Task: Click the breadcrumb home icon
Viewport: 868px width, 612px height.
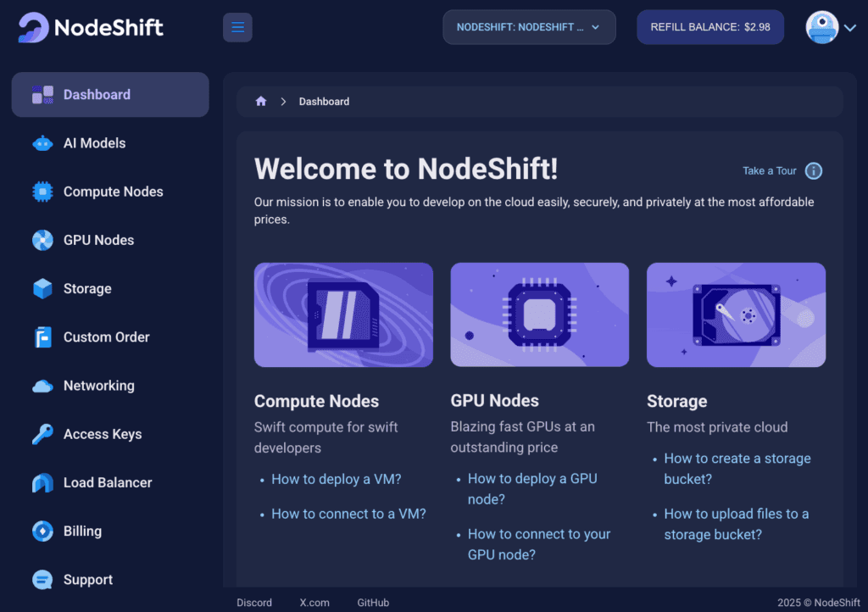Action: pos(261,101)
